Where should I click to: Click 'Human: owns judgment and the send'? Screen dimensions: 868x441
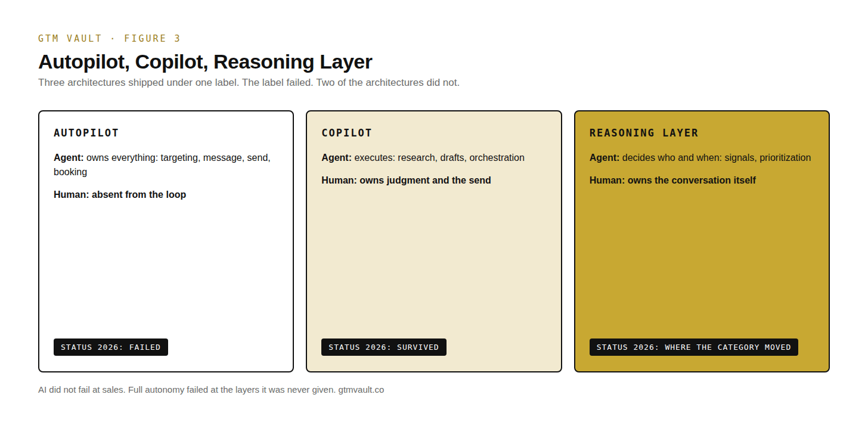click(406, 180)
